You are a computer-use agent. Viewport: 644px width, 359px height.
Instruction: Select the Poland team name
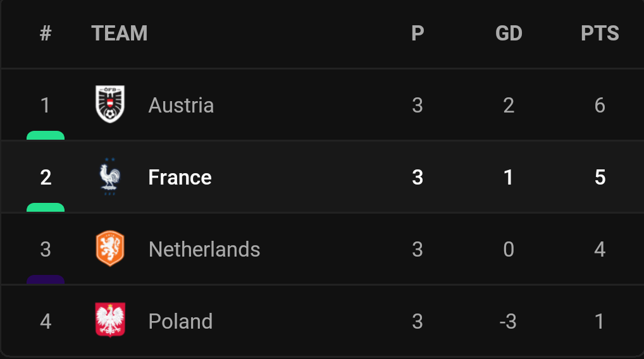[x=180, y=322]
